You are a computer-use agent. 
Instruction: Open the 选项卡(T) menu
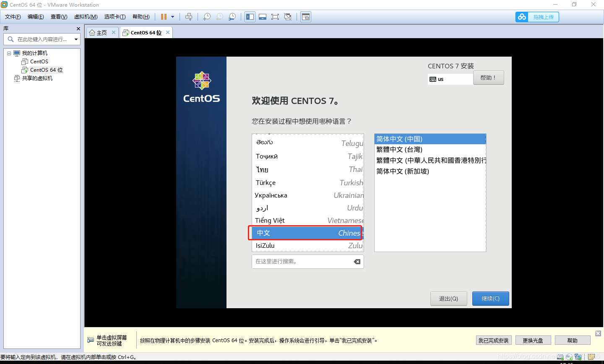(x=115, y=17)
